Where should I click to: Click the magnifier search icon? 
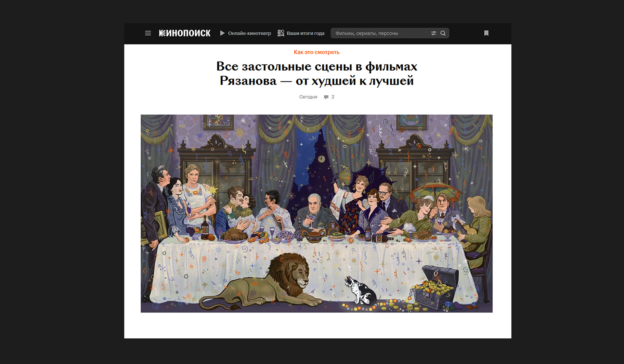click(x=443, y=33)
